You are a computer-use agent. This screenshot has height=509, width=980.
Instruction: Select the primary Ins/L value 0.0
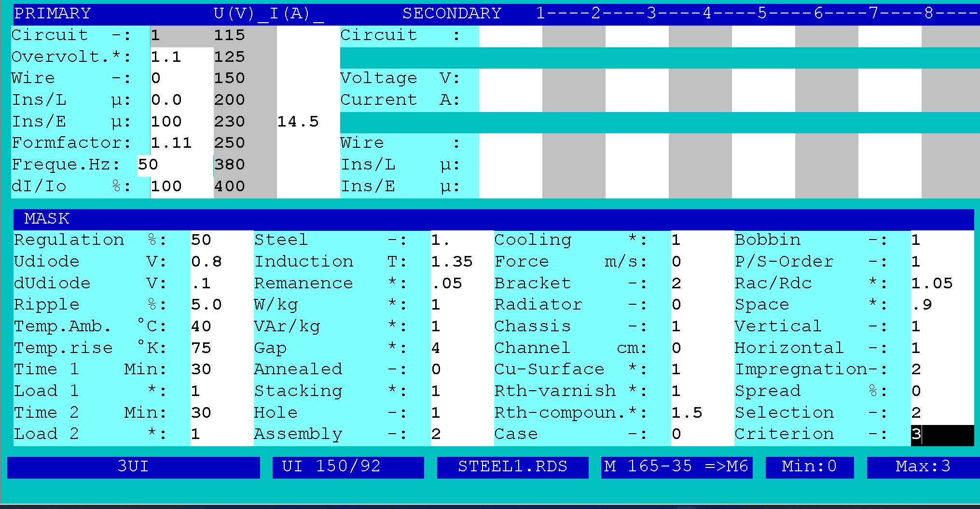[x=181, y=100]
